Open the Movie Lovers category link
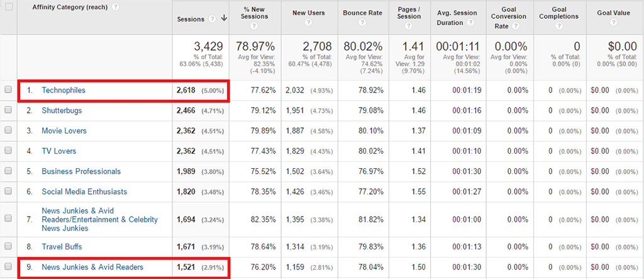Image resolution: width=644 pixels, height=279 pixels. [64, 131]
